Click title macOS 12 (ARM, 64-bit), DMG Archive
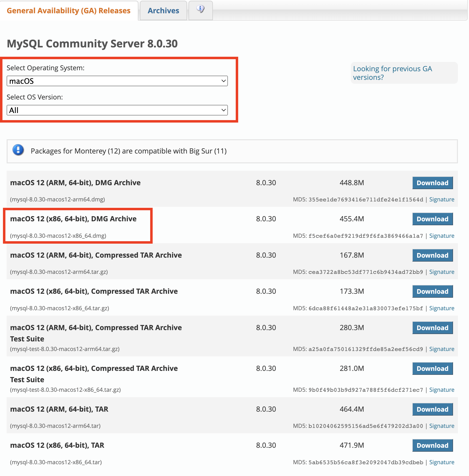The image size is (469, 476). 75,183
